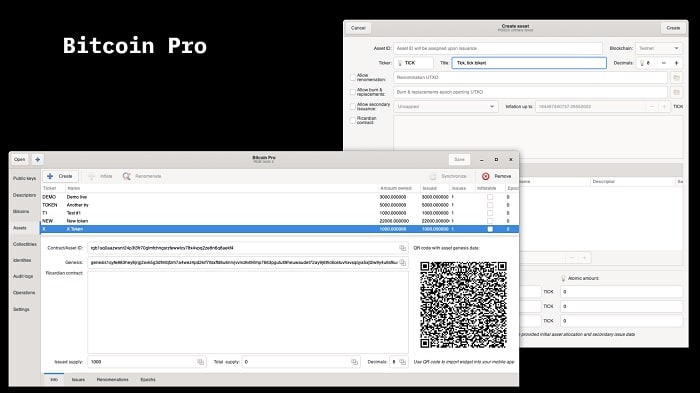
Task: Enable Allow renomination checkbox
Action: 353,78
